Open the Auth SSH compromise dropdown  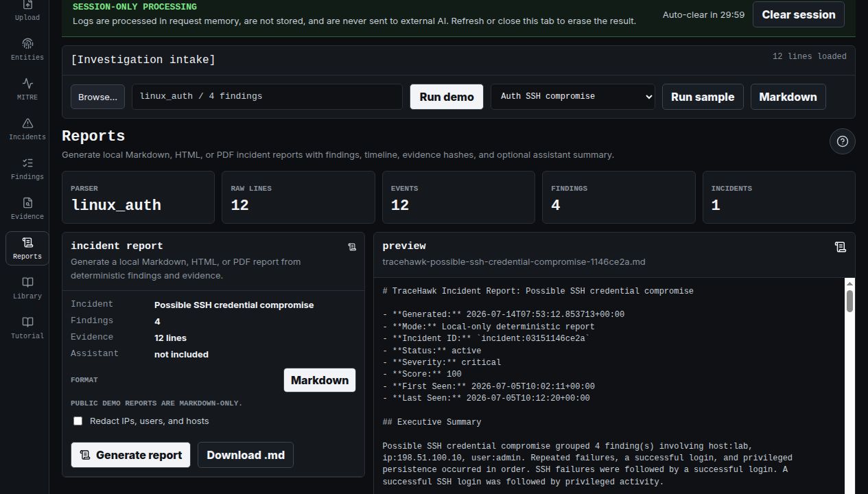pyautogui.click(x=573, y=97)
